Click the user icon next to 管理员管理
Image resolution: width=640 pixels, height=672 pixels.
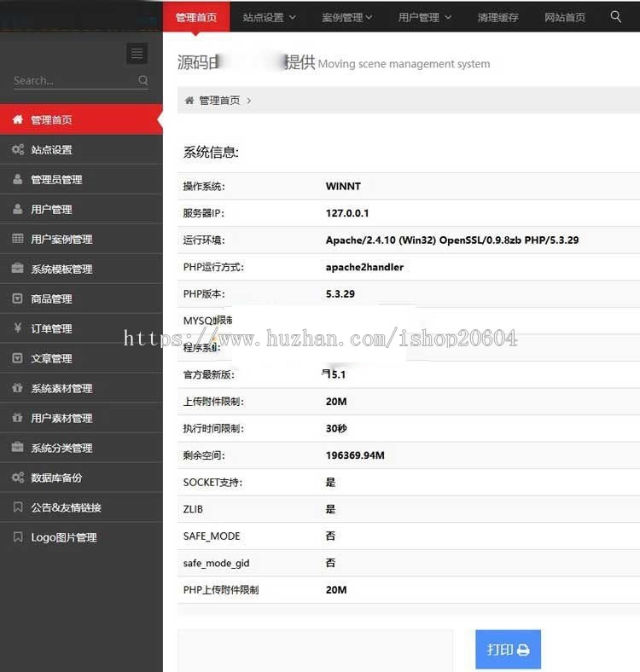click(18, 179)
